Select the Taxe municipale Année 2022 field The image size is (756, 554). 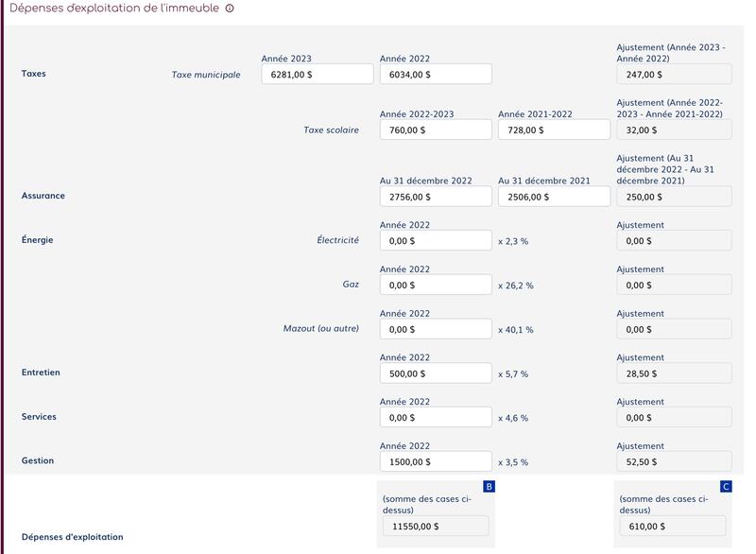pyautogui.click(x=435, y=74)
